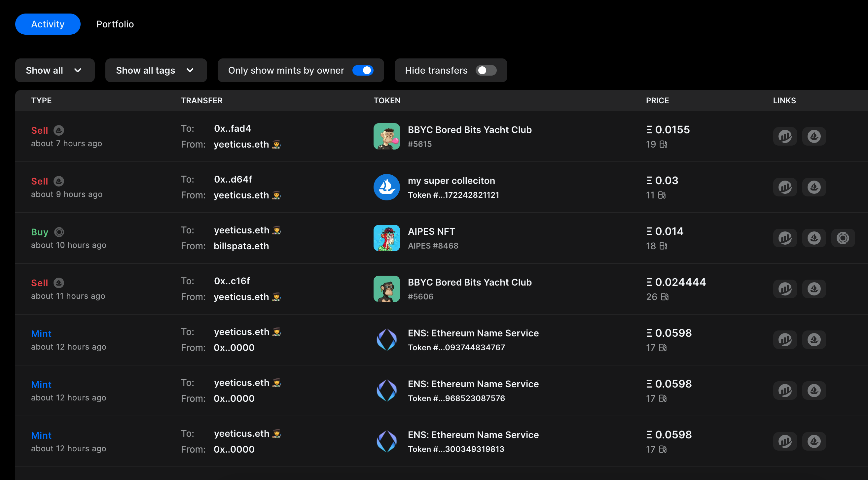The width and height of the screenshot is (868, 480).
Task: Toggle Only show mints by owner switch
Action: [x=363, y=70]
